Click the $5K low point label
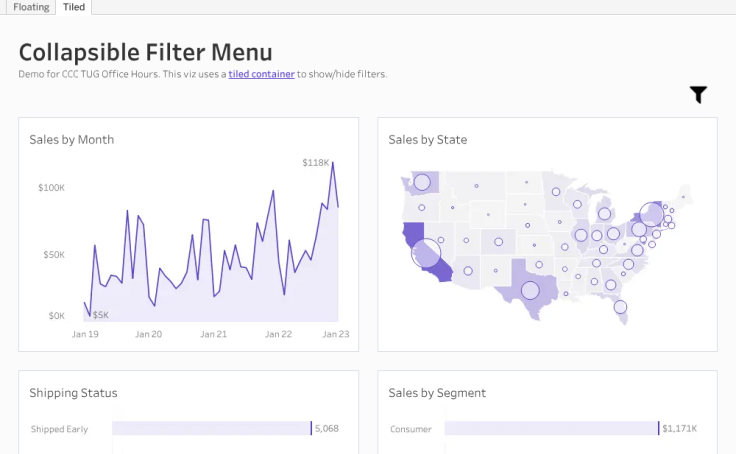Image resolution: width=736 pixels, height=454 pixels. [100, 315]
